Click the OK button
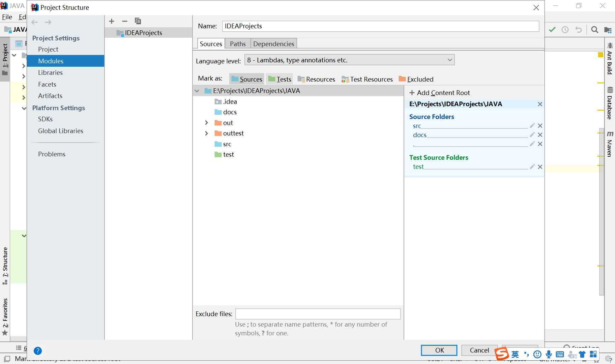The width and height of the screenshot is (615, 364). [x=439, y=350]
